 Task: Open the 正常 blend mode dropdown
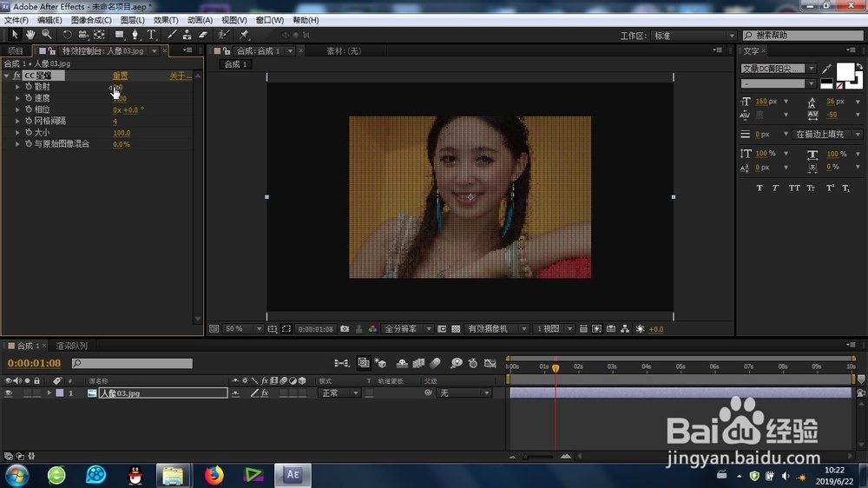(x=339, y=392)
